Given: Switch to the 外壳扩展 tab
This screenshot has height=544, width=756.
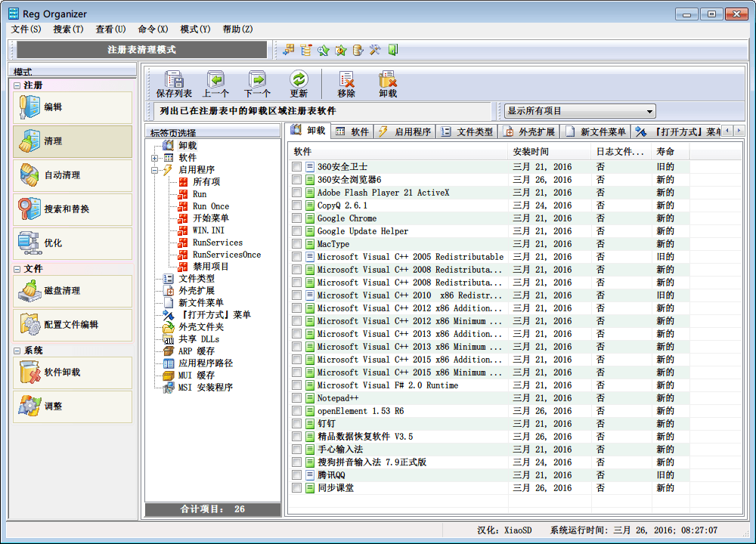Looking at the screenshot, I should point(529,131).
